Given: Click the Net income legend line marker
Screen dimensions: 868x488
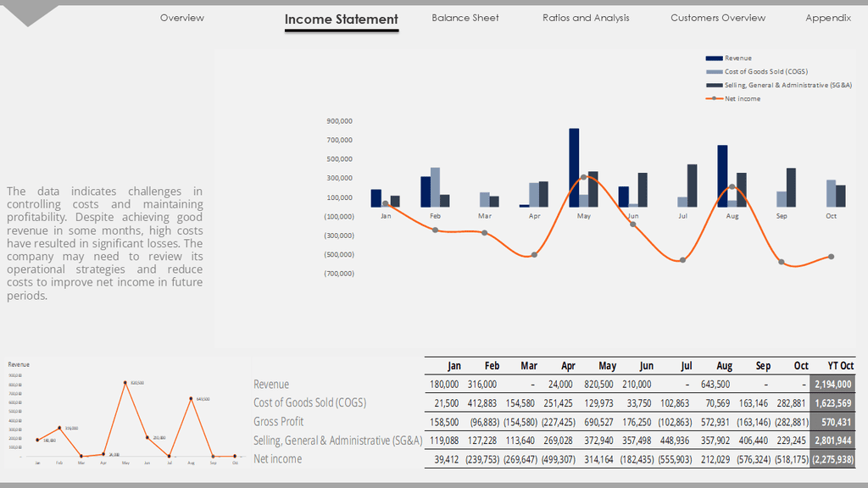Looking at the screenshot, I should click(714, 98).
